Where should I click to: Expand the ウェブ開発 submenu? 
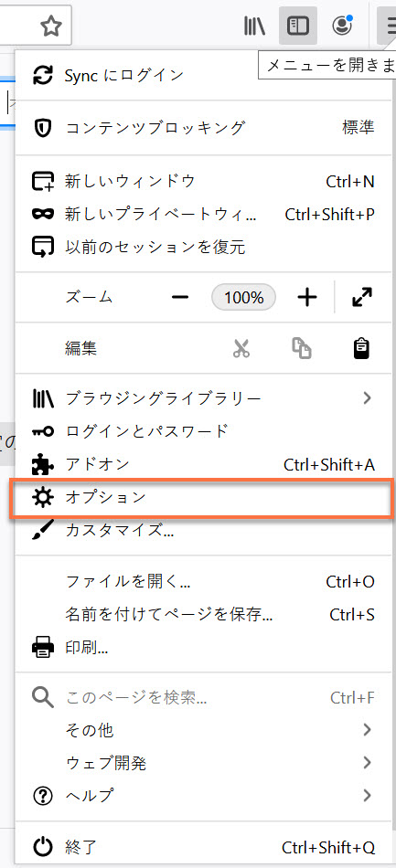point(205,763)
